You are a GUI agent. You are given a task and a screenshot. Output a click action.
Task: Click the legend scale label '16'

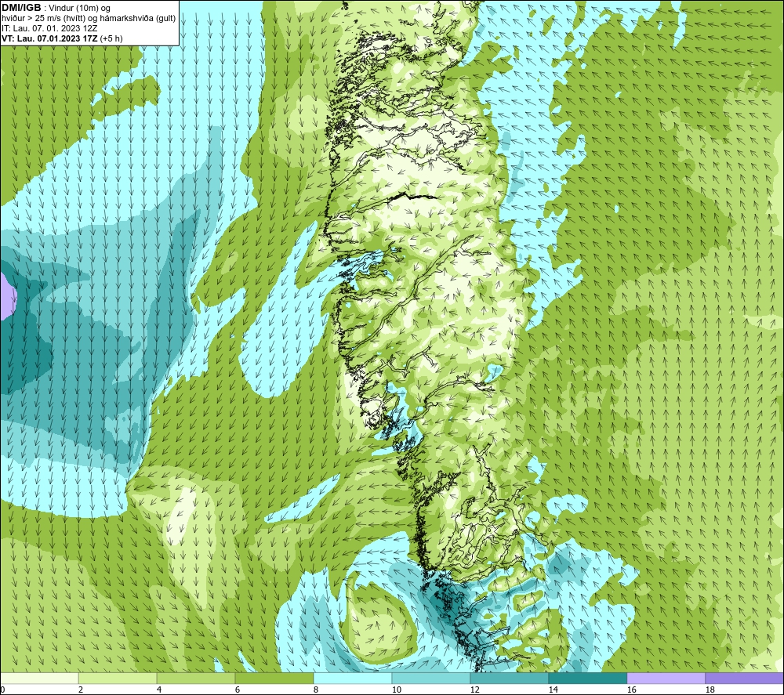(631, 690)
